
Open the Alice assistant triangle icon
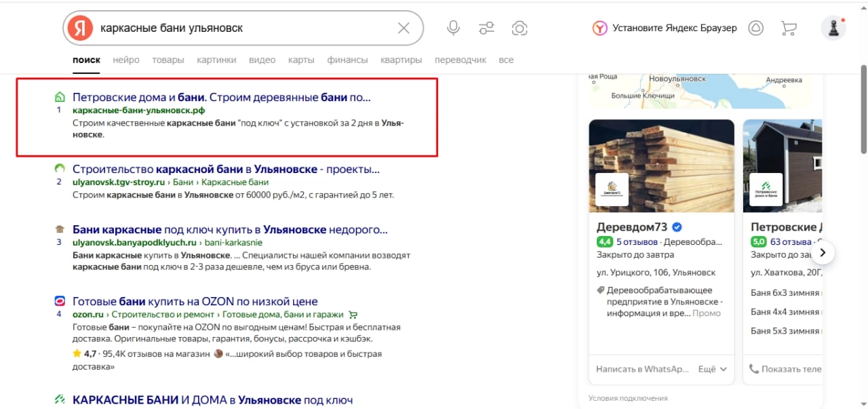pyautogui.click(x=755, y=28)
